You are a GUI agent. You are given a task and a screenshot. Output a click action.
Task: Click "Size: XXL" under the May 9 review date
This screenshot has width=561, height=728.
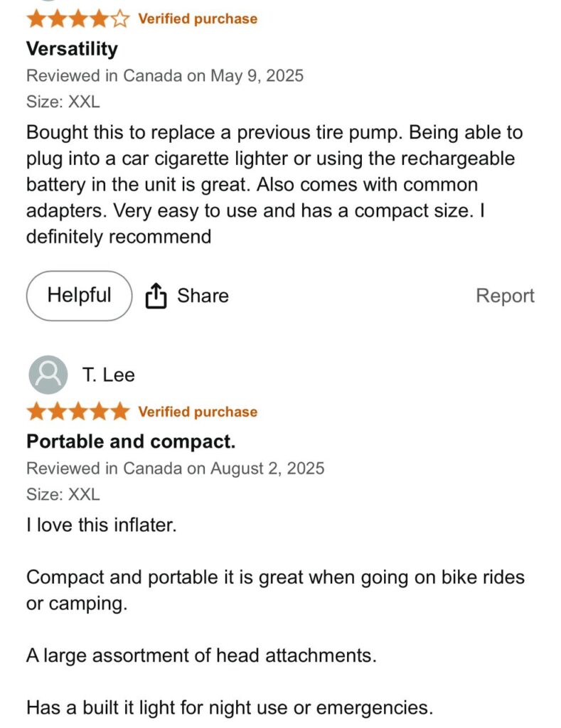(63, 101)
